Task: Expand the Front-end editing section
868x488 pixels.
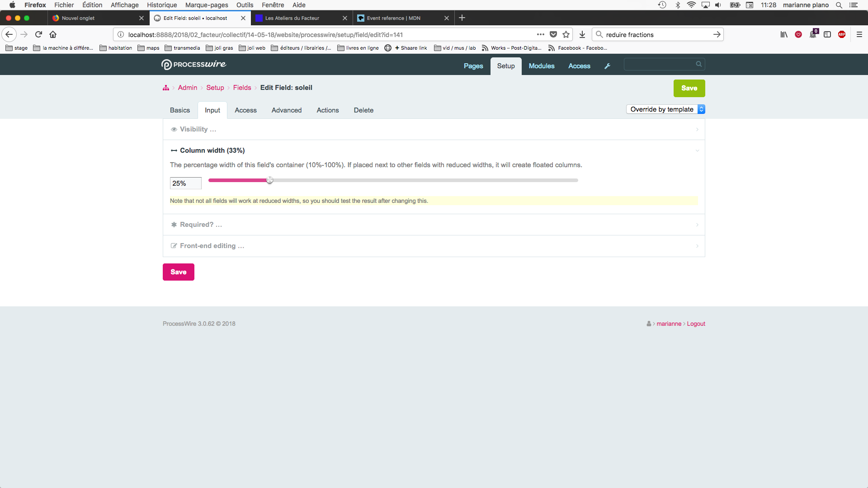Action: coord(212,246)
